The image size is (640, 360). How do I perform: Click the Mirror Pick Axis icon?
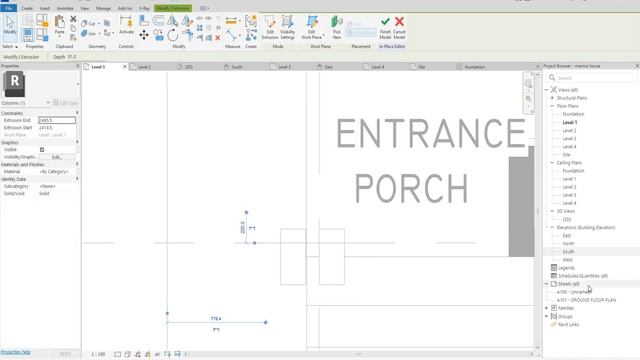(173, 20)
